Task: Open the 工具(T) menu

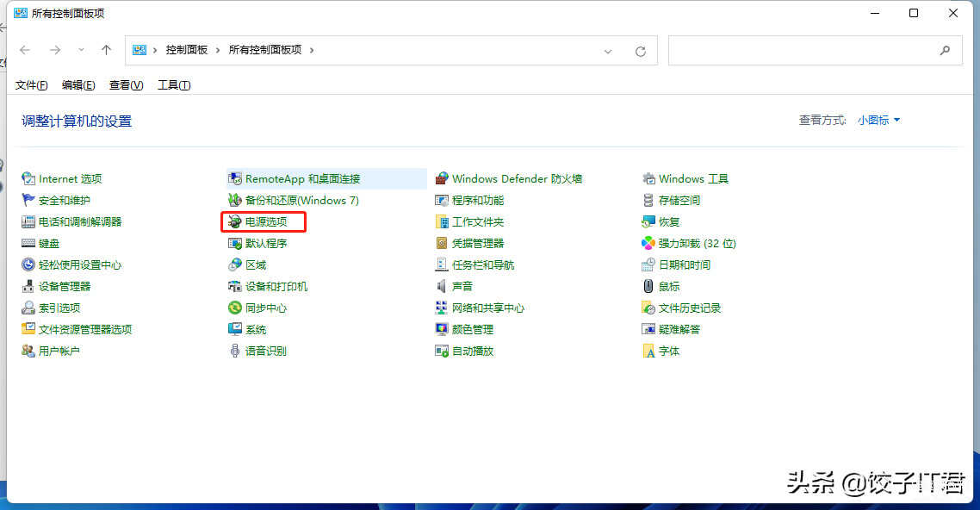Action: click(174, 85)
